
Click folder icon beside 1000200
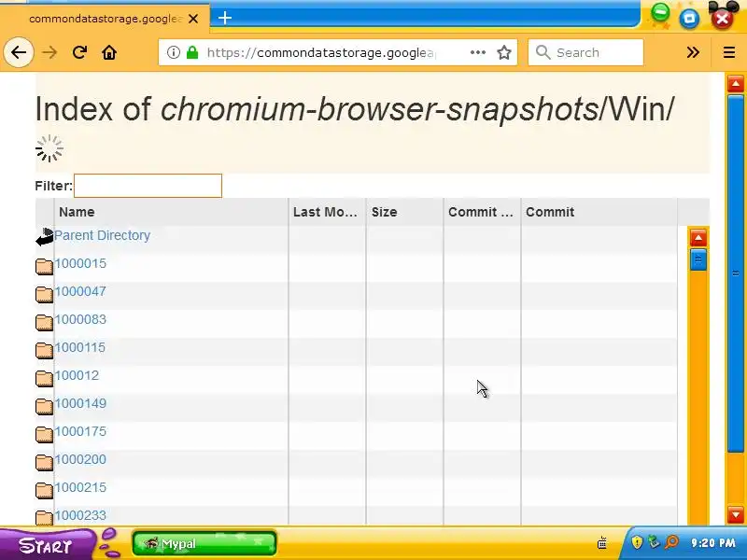[x=44, y=463]
